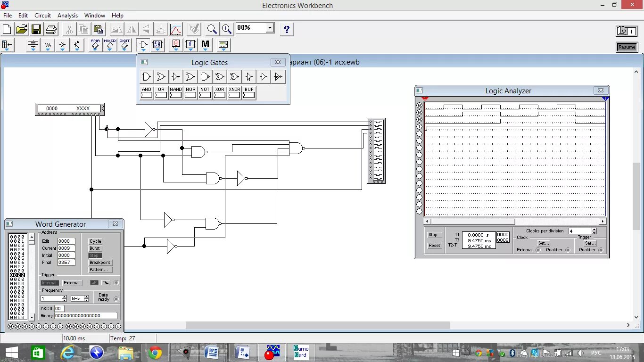Pick the OR gate symbol in Logic Gates

click(161, 76)
